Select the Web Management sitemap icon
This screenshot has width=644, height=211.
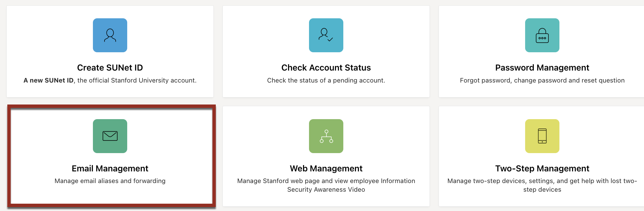[326, 136]
